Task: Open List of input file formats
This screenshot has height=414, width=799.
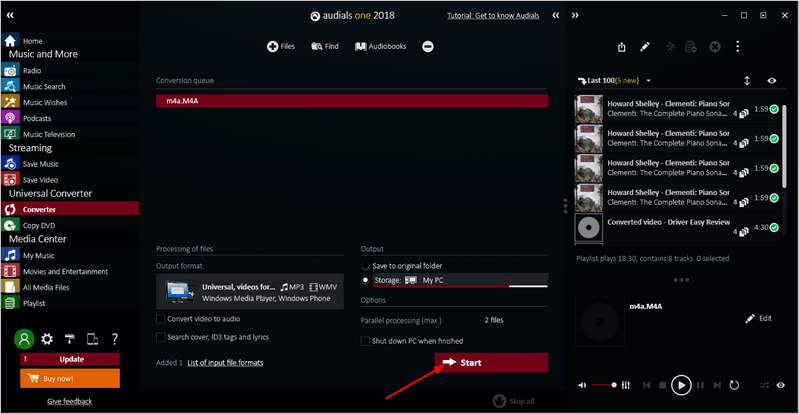Action: click(x=225, y=363)
